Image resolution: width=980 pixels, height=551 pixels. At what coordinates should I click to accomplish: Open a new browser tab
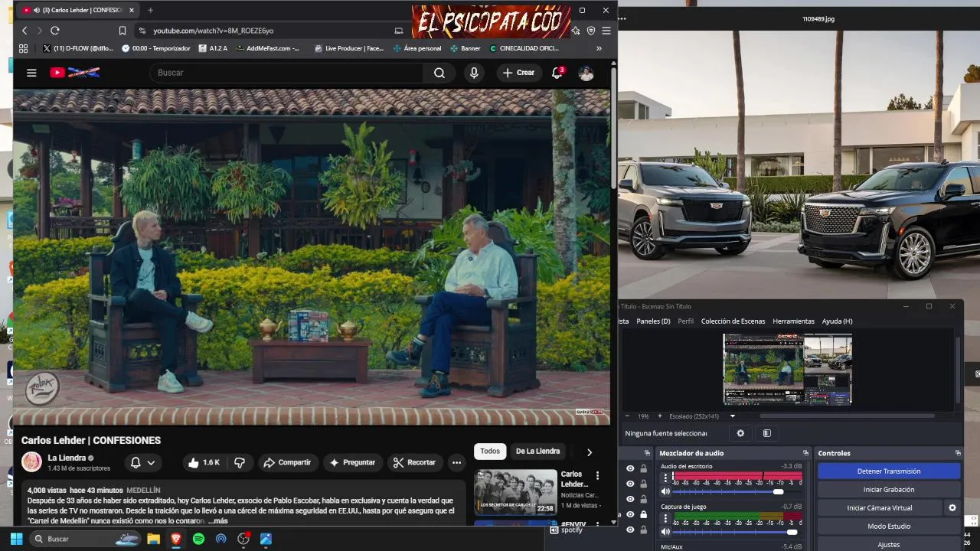(x=150, y=10)
